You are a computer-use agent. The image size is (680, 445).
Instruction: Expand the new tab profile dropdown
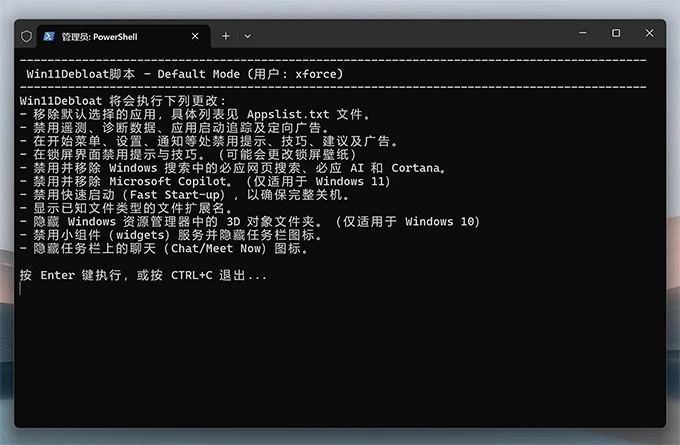click(247, 36)
